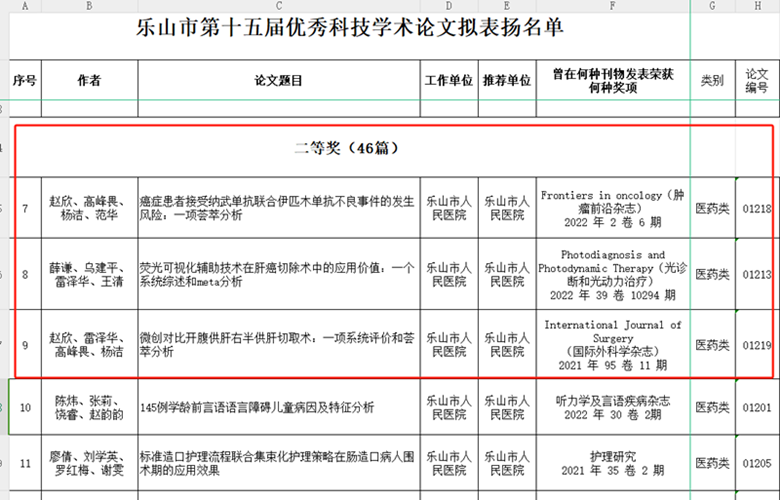Image resolution: width=780 pixels, height=500 pixels.
Task: Click the 曾在何种刊物发表荣获何种奖项 header cell
Action: click(x=613, y=80)
